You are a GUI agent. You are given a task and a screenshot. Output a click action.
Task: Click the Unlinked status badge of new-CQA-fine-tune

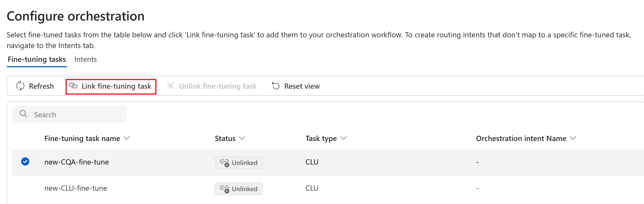click(239, 163)
